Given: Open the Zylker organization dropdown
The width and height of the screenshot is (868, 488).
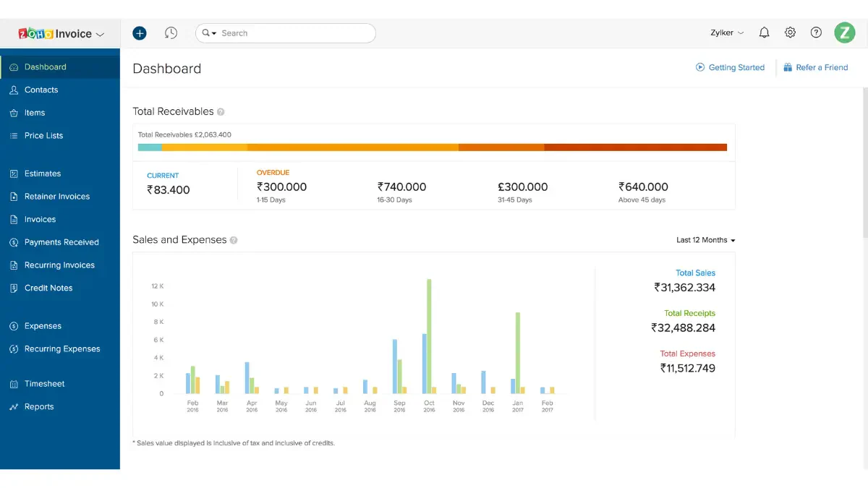Looking at the screenshot, I should click(x=727, y=33).
